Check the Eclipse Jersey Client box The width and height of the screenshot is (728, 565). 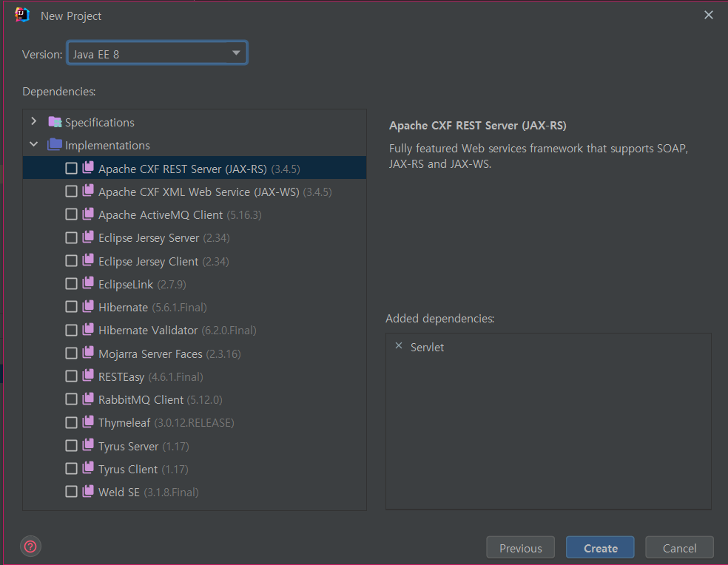tap(71, 261)
